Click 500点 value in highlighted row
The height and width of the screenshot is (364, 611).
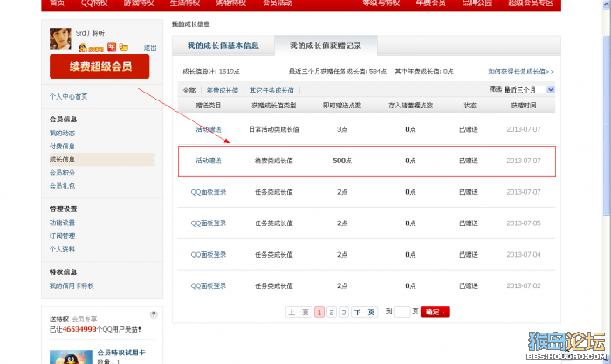click(x=342, y=160)
